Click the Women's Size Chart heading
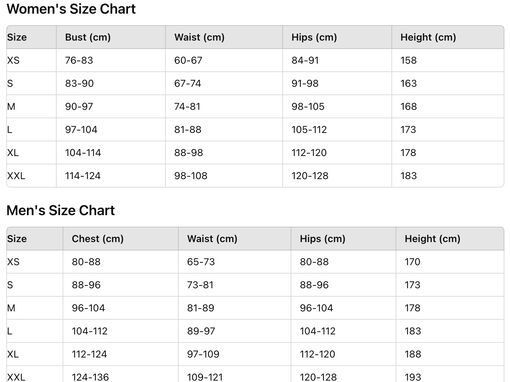Viewport: 510px width, 382px height. (71, 9)
